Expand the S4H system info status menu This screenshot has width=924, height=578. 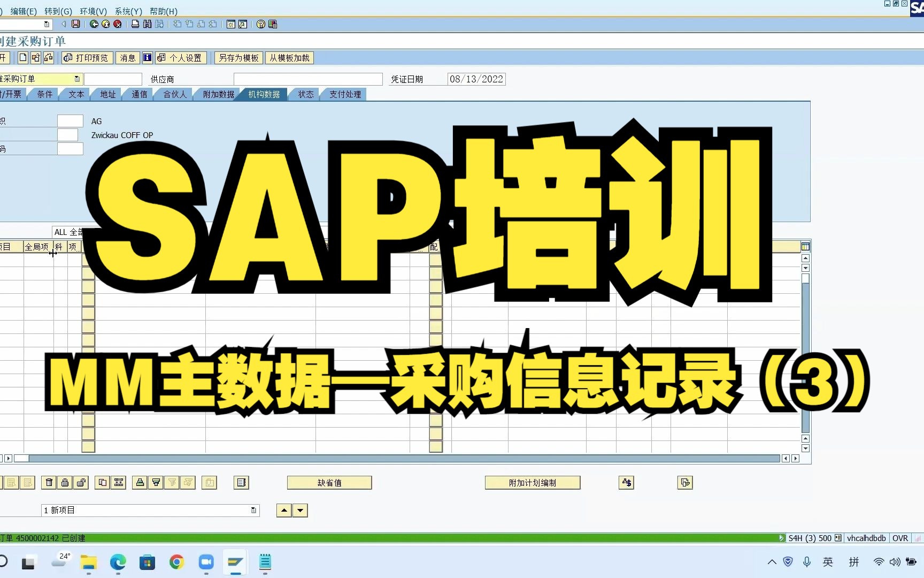838,538
